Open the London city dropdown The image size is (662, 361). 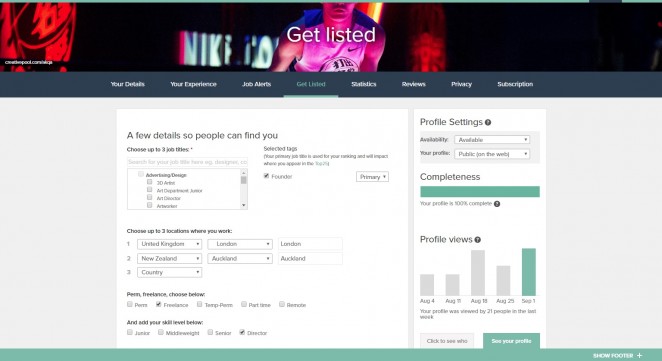[240, 244]
